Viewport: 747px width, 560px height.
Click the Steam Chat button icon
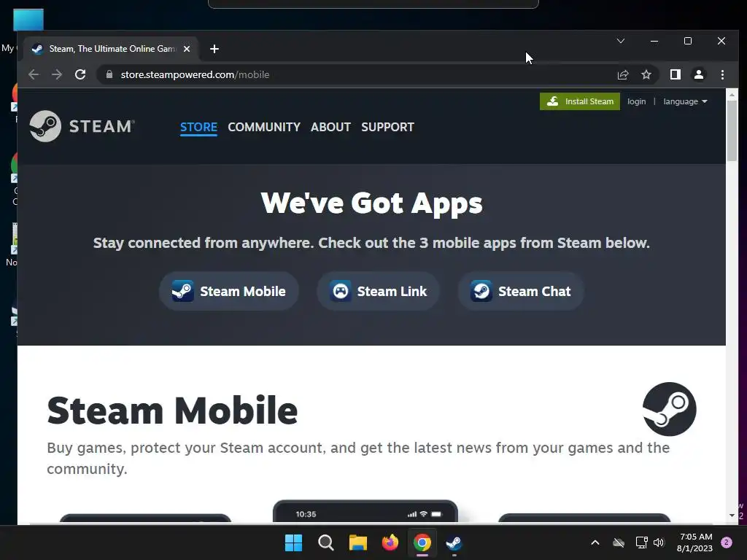click(481, 291)
